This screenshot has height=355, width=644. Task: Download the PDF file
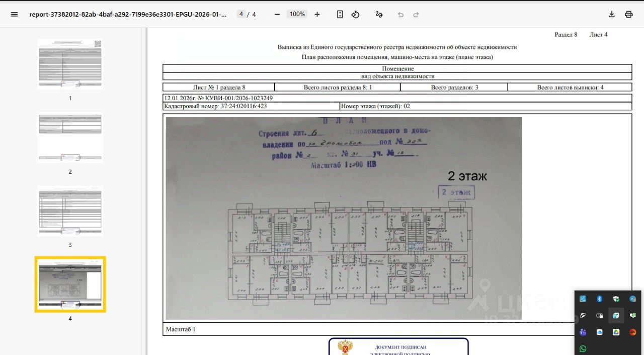click(612, 14)
